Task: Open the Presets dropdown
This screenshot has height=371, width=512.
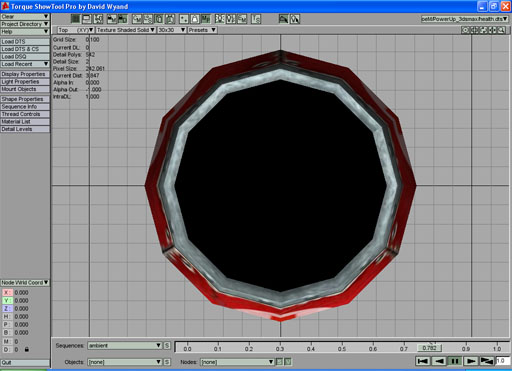Action: [x=202, y=30]
